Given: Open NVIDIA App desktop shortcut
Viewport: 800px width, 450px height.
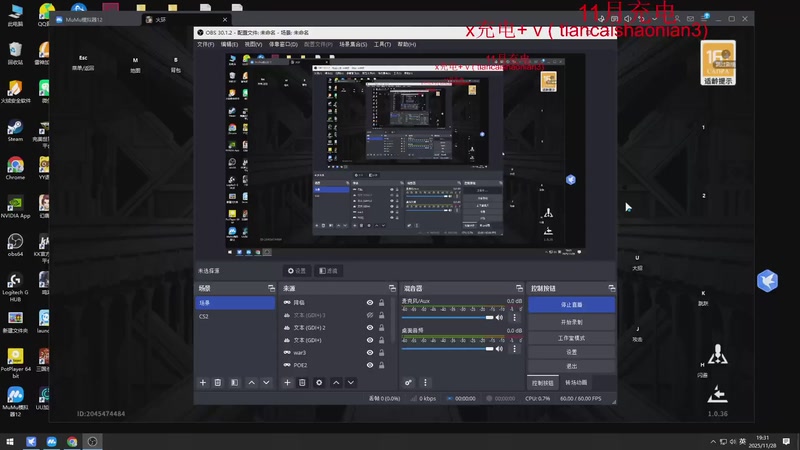Looking at the screenshot, I should point(15,207).
